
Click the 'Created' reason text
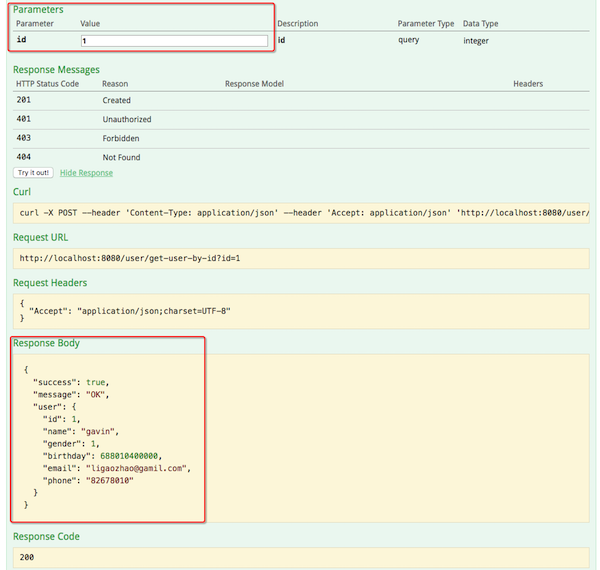point(116,100)
